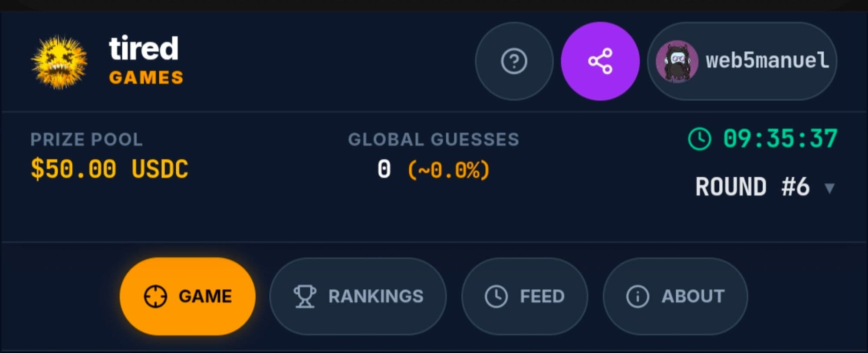Select the orange GAME tab
Image resolution: width=868 pixels, height=353 pixels.
click(205, 297)
